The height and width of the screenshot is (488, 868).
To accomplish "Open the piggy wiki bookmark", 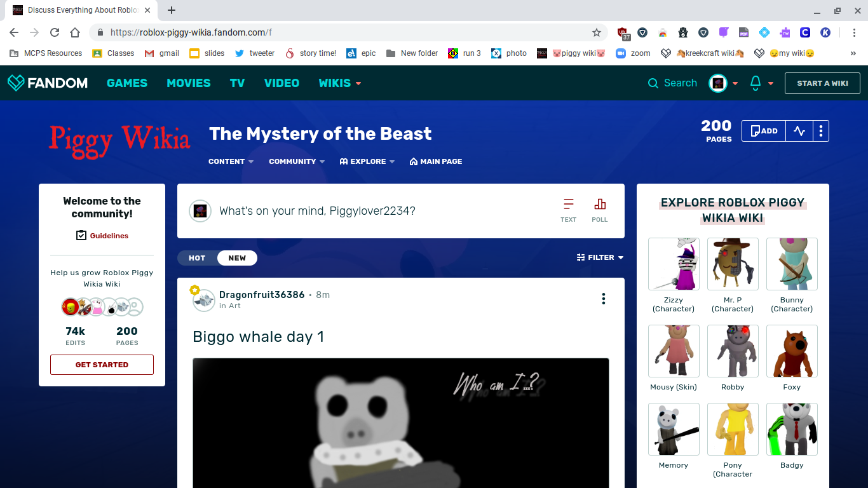I will pos(571,53).
